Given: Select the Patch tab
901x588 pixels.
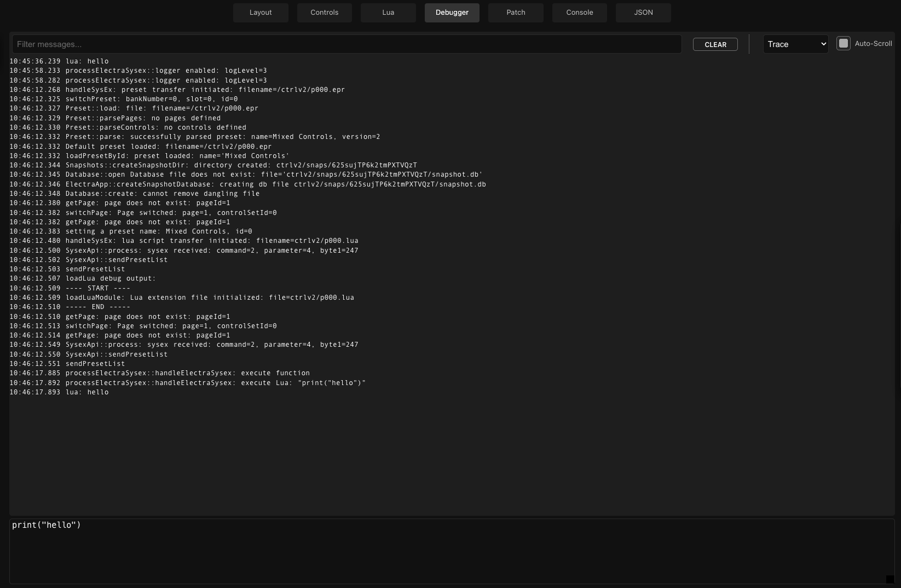Looking at the screenshot, I should tap(515, 12).
